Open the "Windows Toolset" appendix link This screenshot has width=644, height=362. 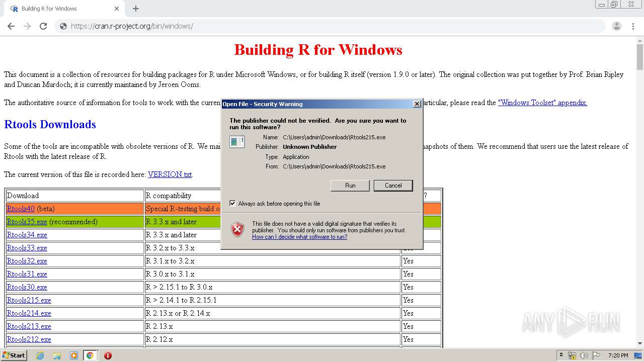coord(542,103)
